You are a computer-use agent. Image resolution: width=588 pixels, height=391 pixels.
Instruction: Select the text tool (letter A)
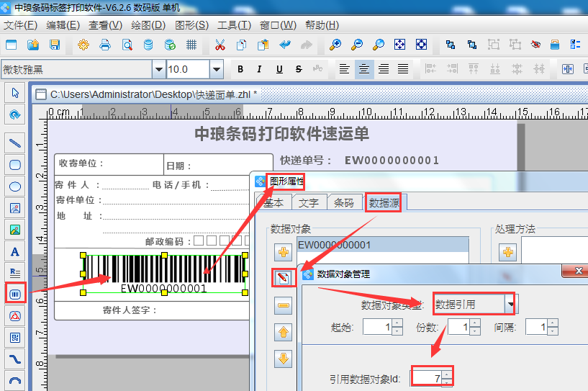pyautogui.click(x=14, y=251)
